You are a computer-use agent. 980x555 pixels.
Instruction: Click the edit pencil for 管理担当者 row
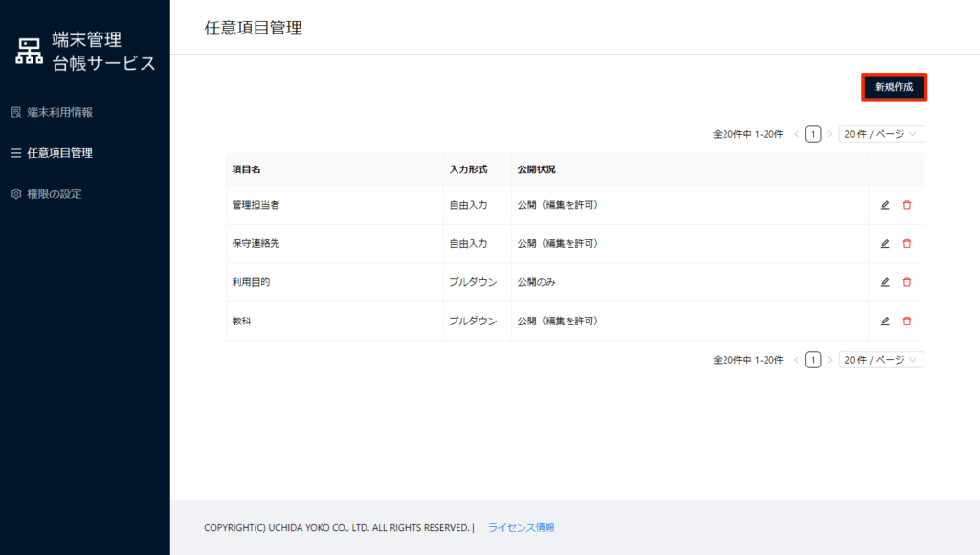(x=885, y=205)
